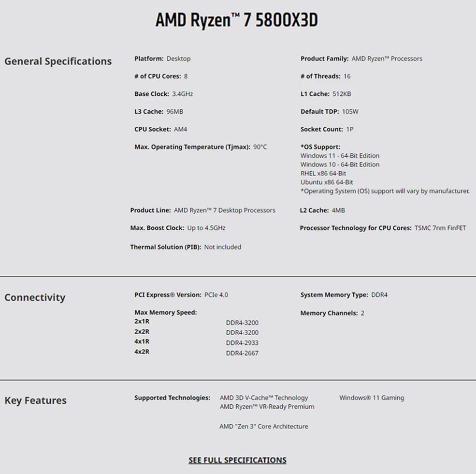Select the Socket Count 1P value
This screenshot has height=474, width=476.
350,129
